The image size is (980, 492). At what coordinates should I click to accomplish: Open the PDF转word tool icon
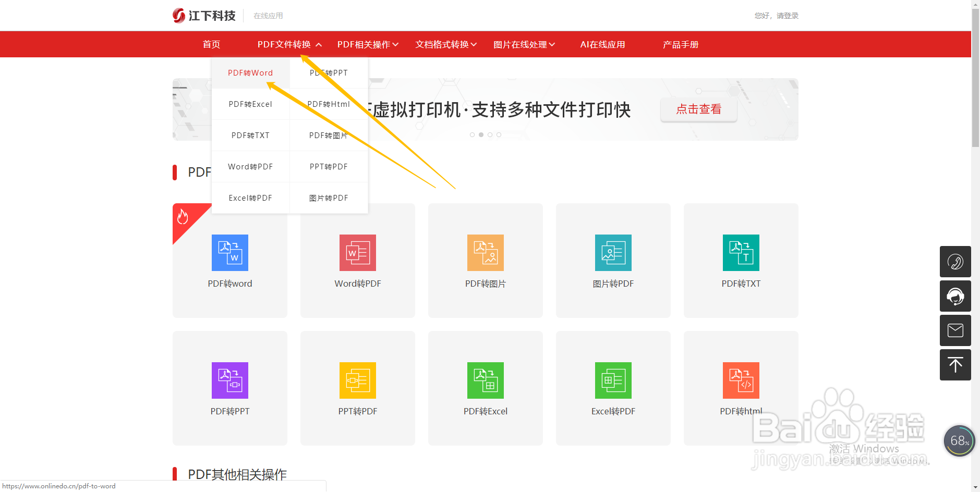229,253
